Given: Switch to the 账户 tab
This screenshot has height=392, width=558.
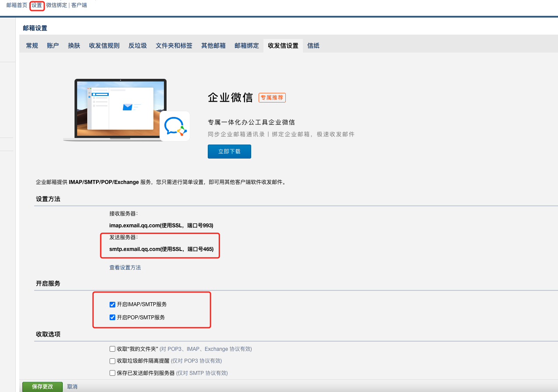Looking at the screenshot, I should click(x=53, y=46).
